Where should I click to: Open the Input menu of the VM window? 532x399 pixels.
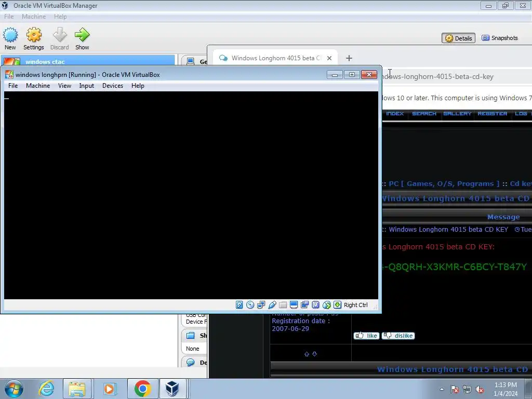[x=87, y=86]
